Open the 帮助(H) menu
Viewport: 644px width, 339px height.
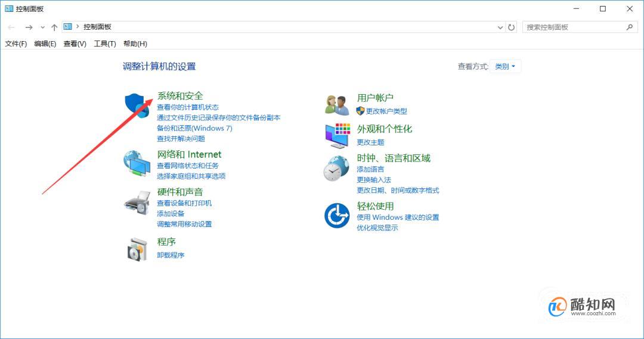point(135,43)
